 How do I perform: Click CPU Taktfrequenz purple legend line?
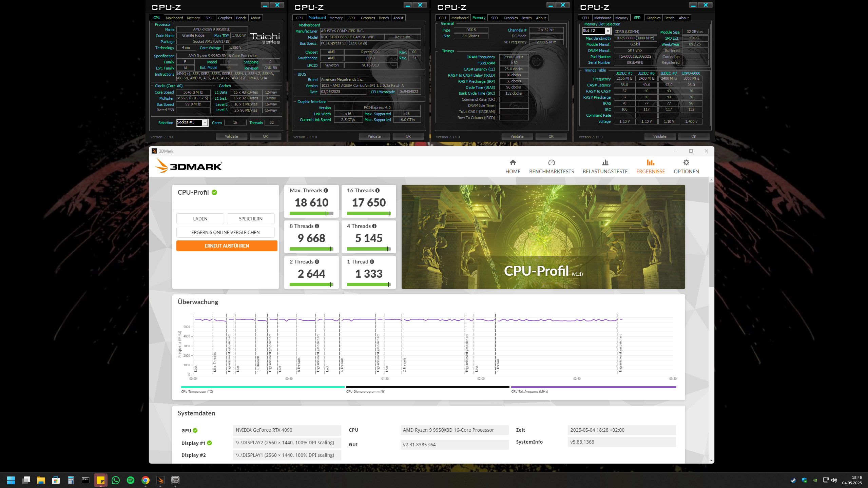pos(594,387)
